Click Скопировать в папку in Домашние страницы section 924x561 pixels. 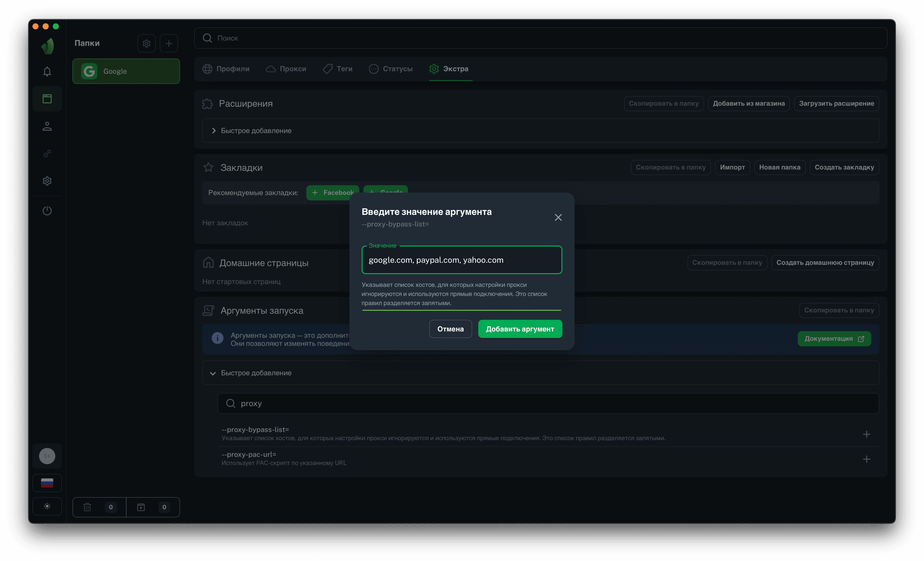[x=727, y=263]
